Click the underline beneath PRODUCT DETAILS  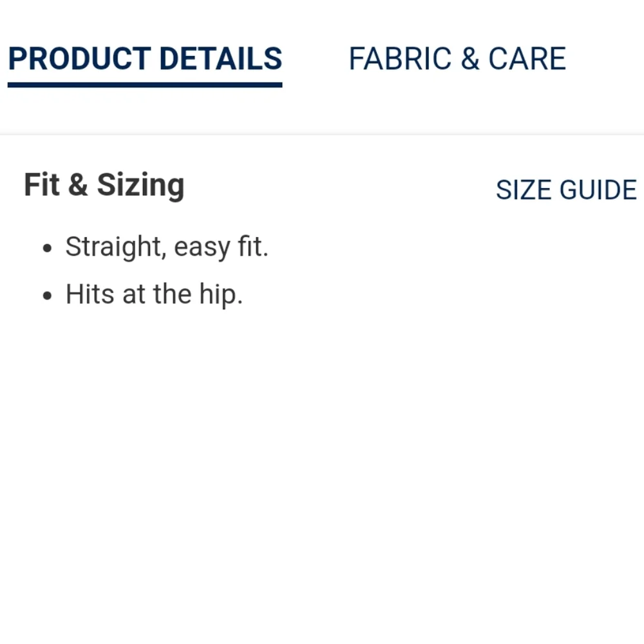pos(145,85)
